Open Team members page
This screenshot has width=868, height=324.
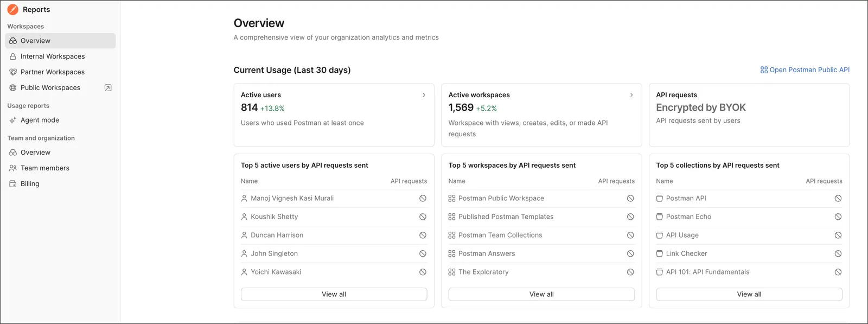click(60, 168)
